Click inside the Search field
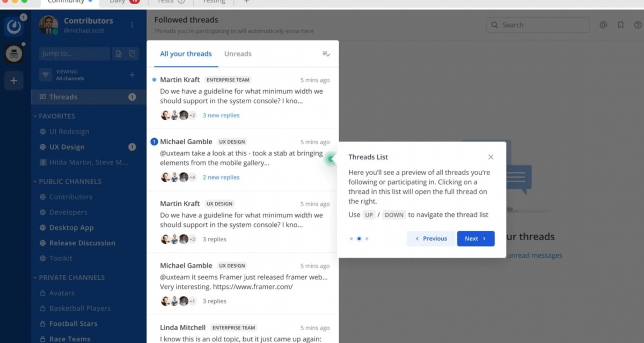This screenshot has width=644, height=343. 537,25
